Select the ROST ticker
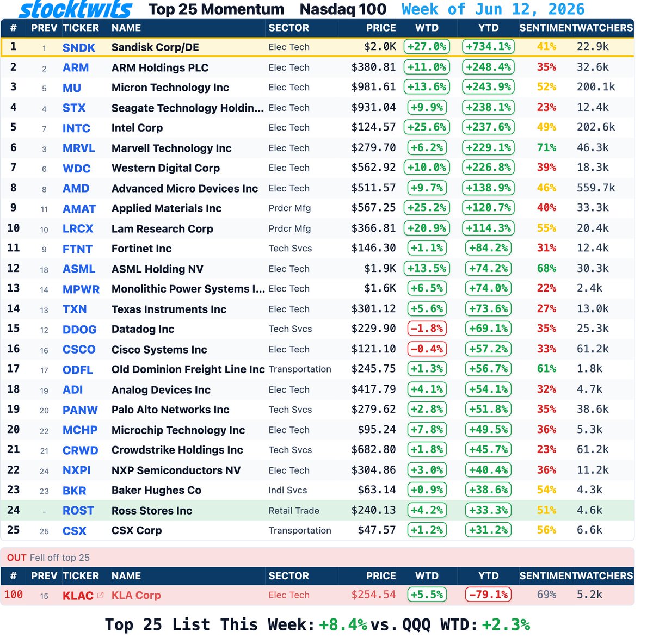This screenshot has height=644, width=653. (78, 511)
